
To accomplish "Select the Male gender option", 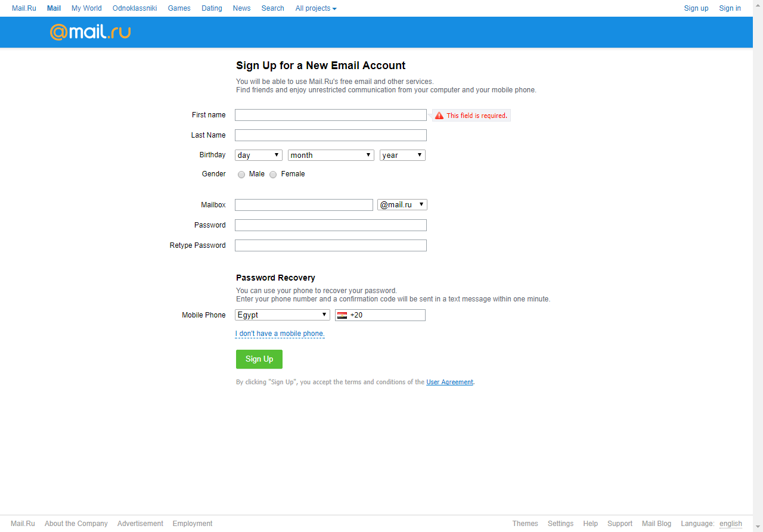I will [241, 175].
